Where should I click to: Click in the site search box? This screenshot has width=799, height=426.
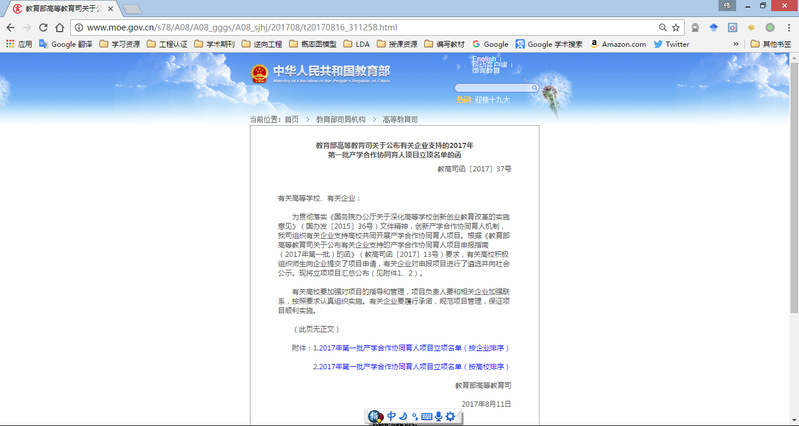(490, 89)
